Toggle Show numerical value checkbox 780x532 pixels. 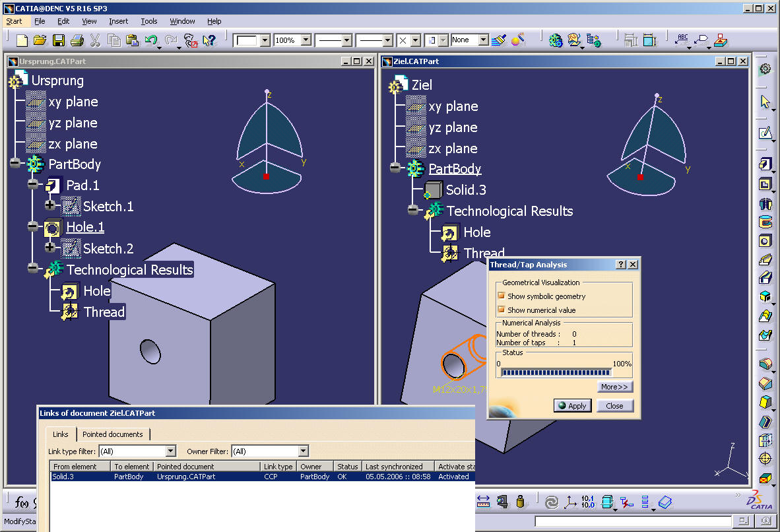pyautogui.click(x=502, y=310)
